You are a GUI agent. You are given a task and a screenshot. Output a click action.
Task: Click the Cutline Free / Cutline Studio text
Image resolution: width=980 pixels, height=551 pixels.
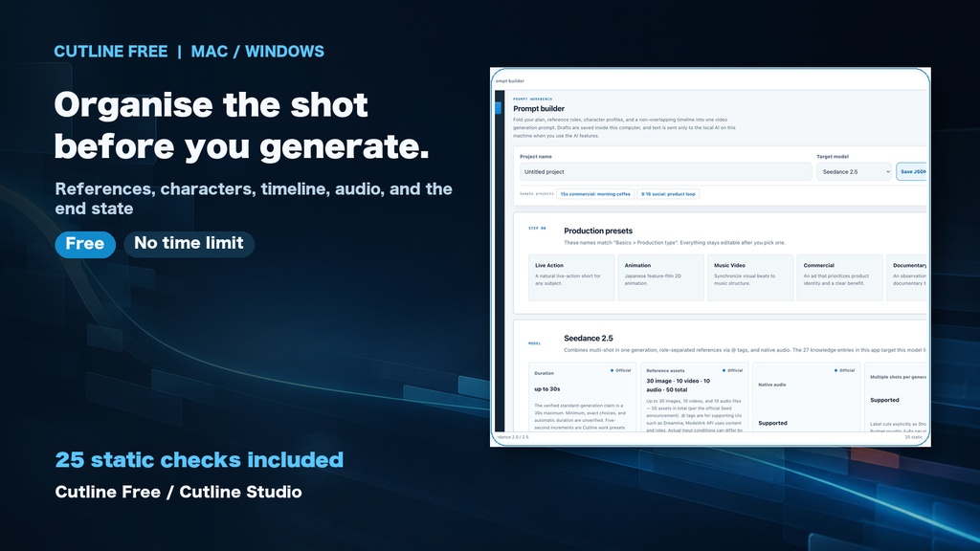pyautogui.click(x=178, y=493)
